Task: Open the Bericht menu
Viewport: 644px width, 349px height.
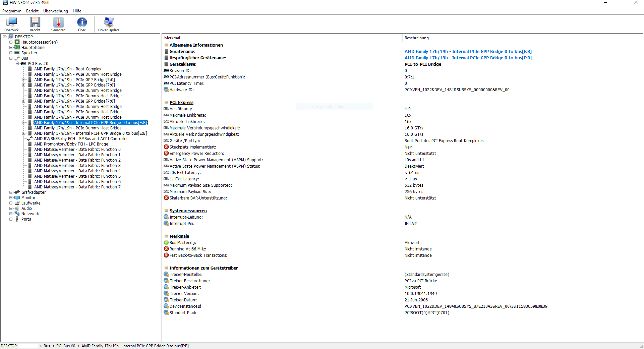Action: pos(32,11)
